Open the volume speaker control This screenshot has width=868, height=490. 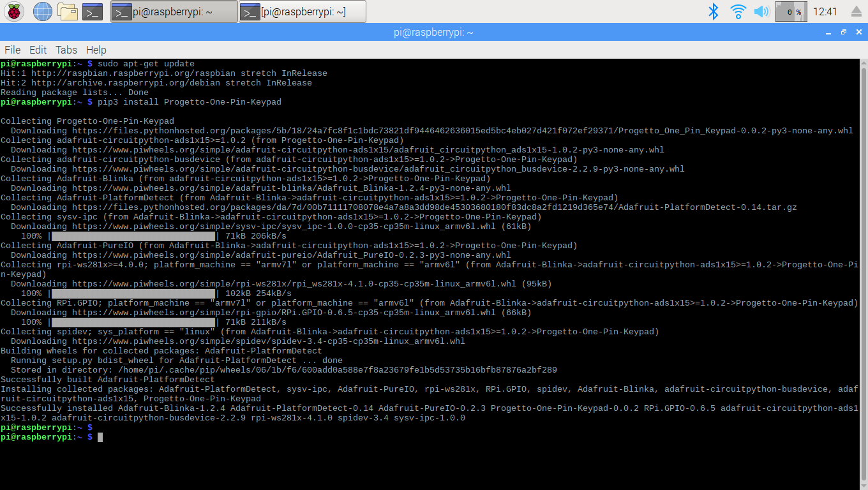coord(761,11)
